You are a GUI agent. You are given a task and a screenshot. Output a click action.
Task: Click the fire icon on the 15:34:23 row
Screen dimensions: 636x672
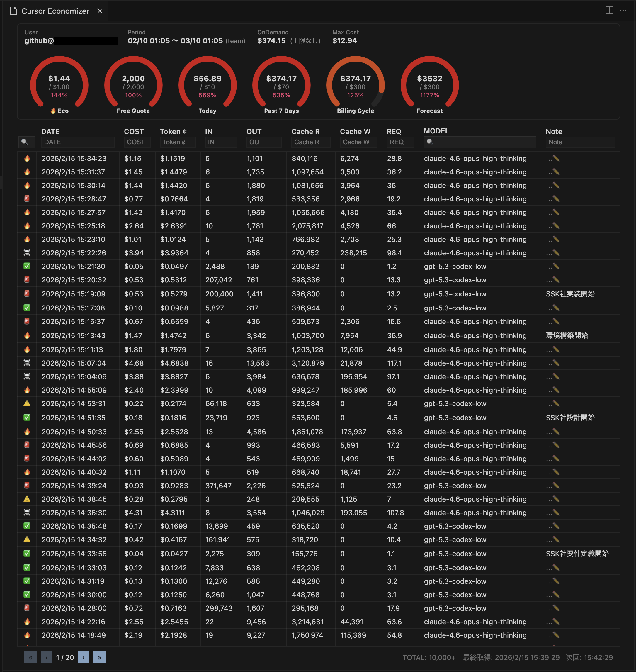pos(27,158)
